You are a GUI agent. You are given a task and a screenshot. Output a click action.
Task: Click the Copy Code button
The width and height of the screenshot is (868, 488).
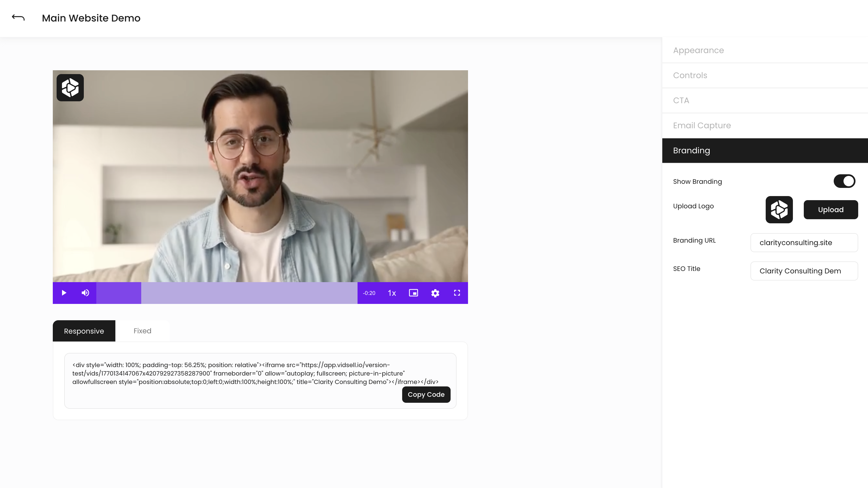pos(426,394)
